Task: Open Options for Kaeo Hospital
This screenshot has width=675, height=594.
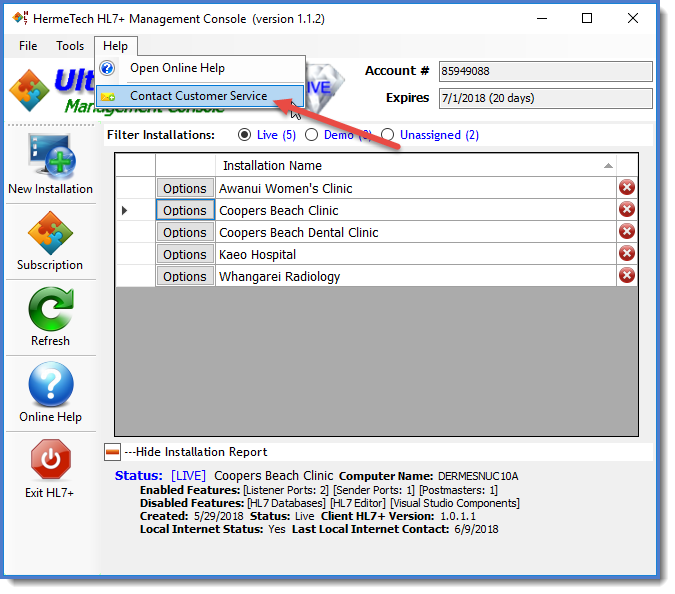Action: [185, 254]
